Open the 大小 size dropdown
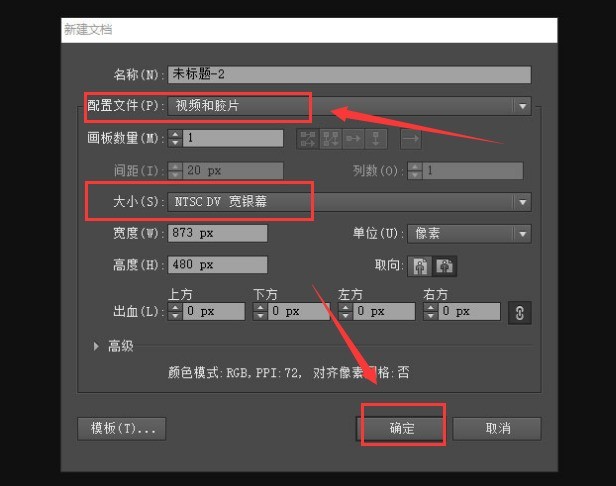 (x=349, y=202)
